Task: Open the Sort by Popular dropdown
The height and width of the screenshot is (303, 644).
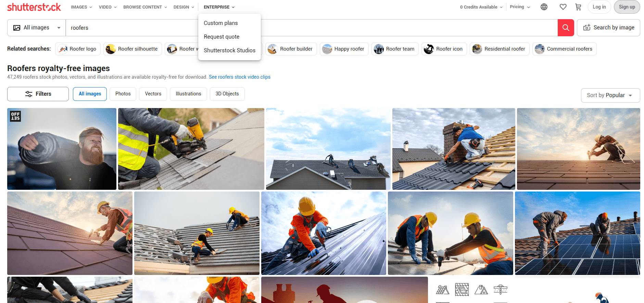Action: [610, 95]
